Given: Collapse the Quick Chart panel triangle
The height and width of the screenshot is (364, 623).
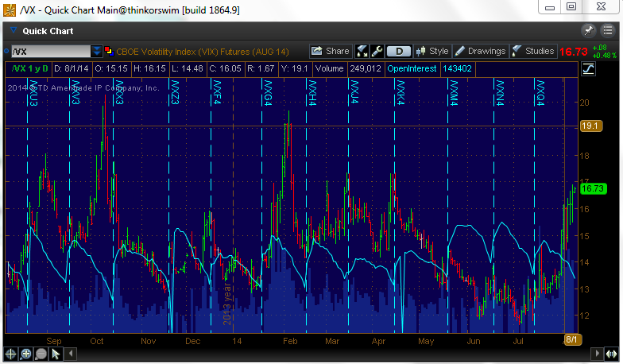Looking at the screenshot, I should pos(13,31).
